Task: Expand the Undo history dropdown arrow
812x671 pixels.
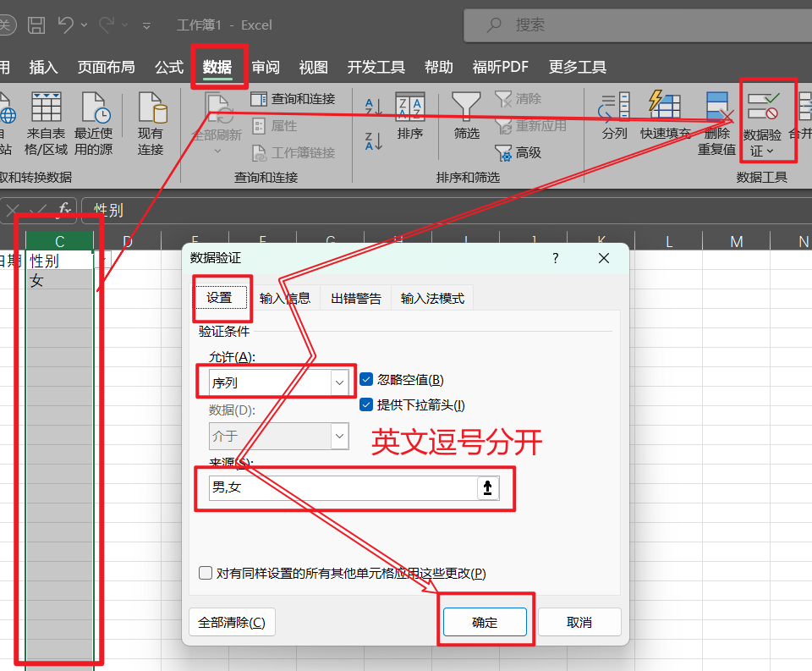Action: 84,25
